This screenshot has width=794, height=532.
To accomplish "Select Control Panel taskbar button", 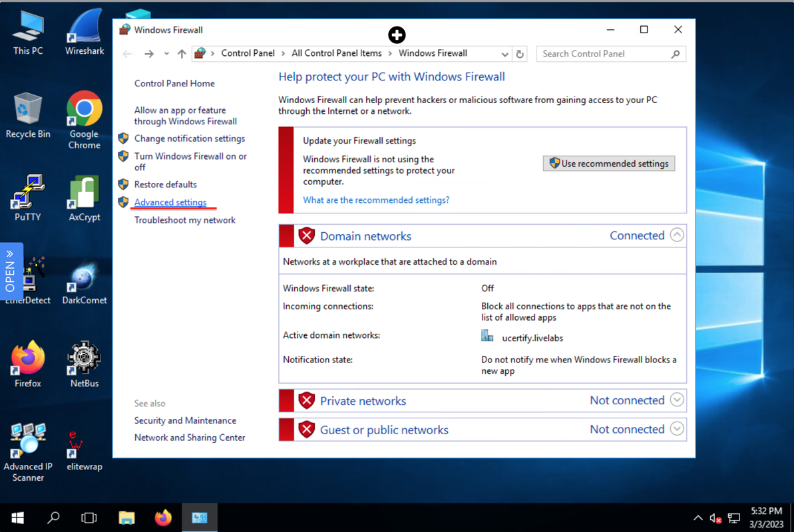I will [x=200, y=517].
